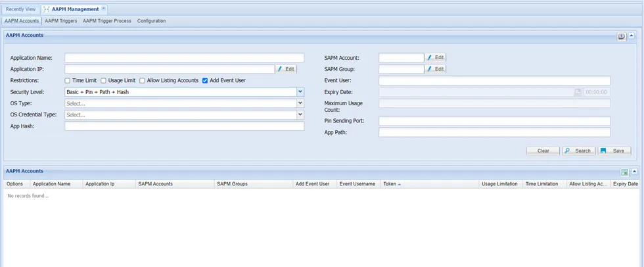Click the Clear button
This screenshot has height=267, width=644.
click(543, 151)
